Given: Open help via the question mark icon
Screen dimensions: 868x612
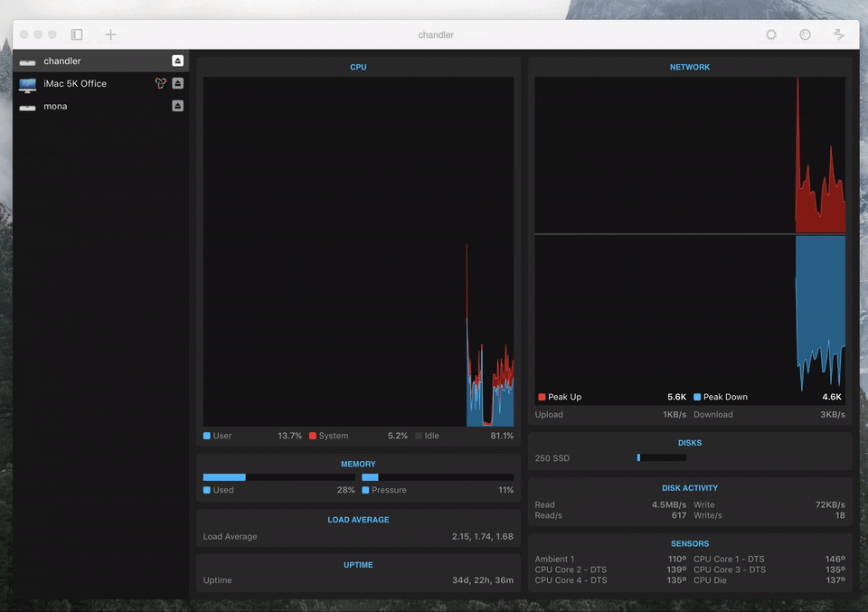Looking at the screenshot, I should [x=804, y=34].
